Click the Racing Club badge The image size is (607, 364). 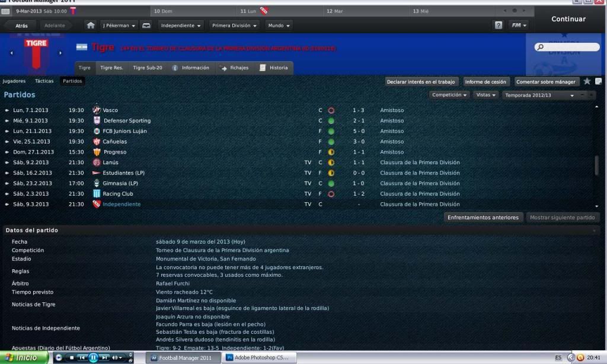[x=97, y=194]
